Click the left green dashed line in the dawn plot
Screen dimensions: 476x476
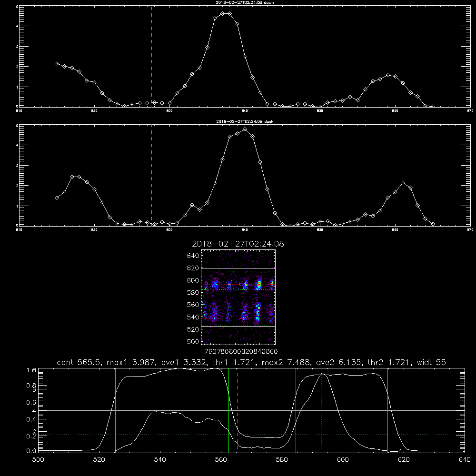tap(151, 56)
